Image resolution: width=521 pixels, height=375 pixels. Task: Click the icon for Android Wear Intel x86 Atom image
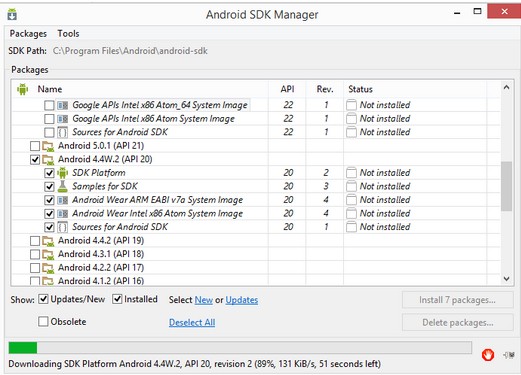click(x=62, y=214)
